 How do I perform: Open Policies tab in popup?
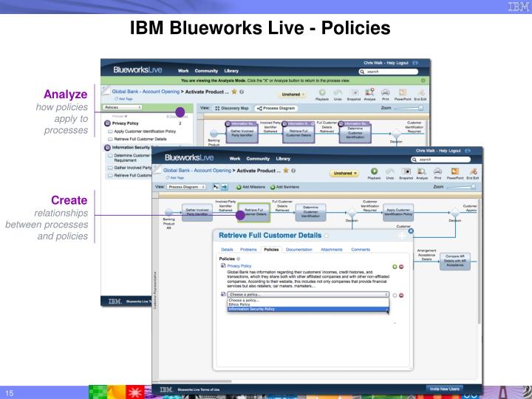coord(271,250)
